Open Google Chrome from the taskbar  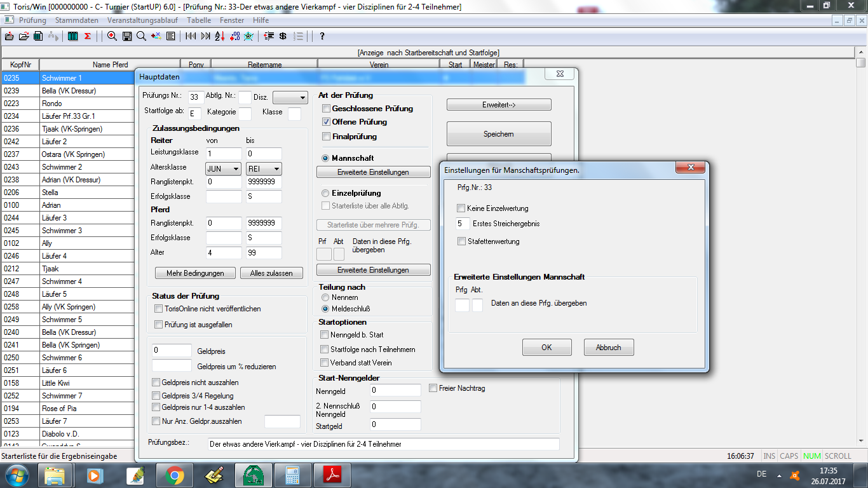click(175, 475)
